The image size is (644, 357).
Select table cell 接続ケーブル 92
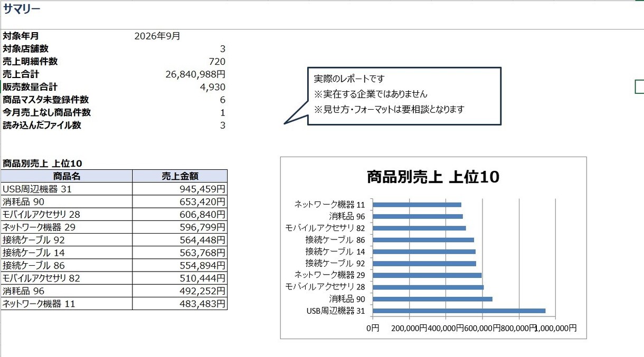click(67, 240)
